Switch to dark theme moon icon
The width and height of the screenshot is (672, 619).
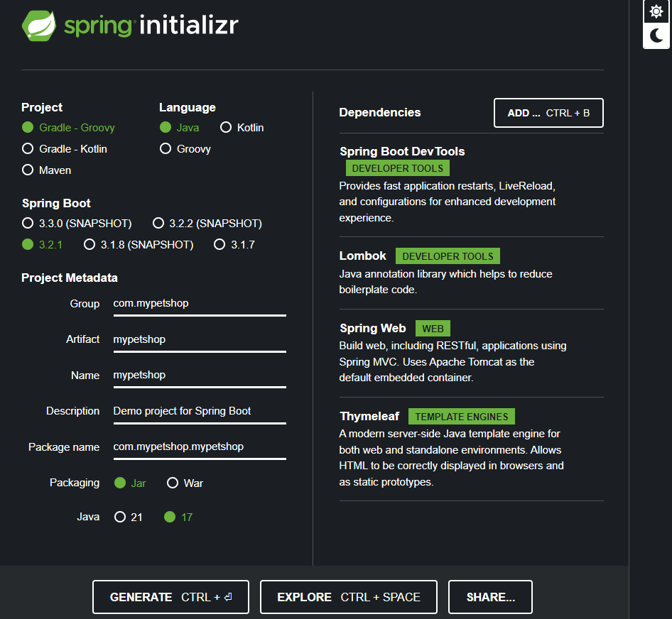point(656,35)
